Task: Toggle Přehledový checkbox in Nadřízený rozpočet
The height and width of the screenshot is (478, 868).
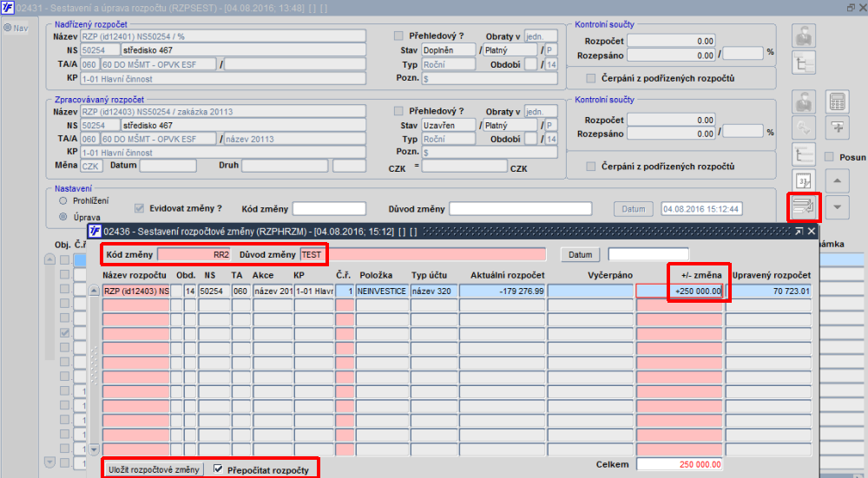Action: coord(398,36)
